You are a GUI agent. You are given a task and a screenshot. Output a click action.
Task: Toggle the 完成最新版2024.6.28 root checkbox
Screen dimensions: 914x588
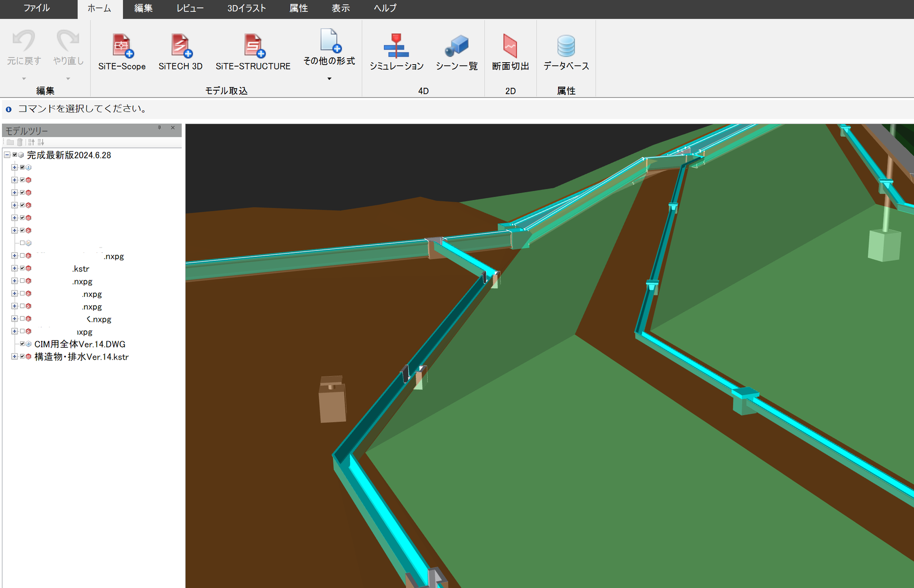[15, 155]
